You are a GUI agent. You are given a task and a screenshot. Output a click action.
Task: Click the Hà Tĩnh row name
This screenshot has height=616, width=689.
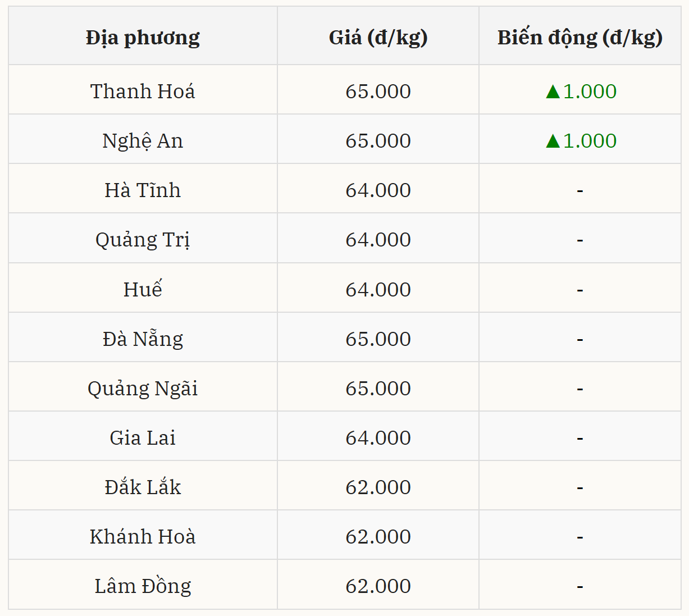[x=143, y=190]
